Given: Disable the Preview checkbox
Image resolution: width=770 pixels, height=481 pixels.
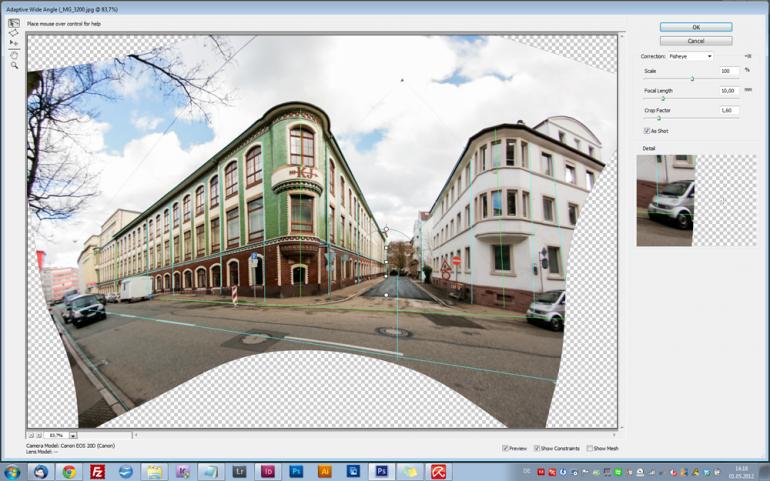Looking at the screenshot, I should pos(505,448).
